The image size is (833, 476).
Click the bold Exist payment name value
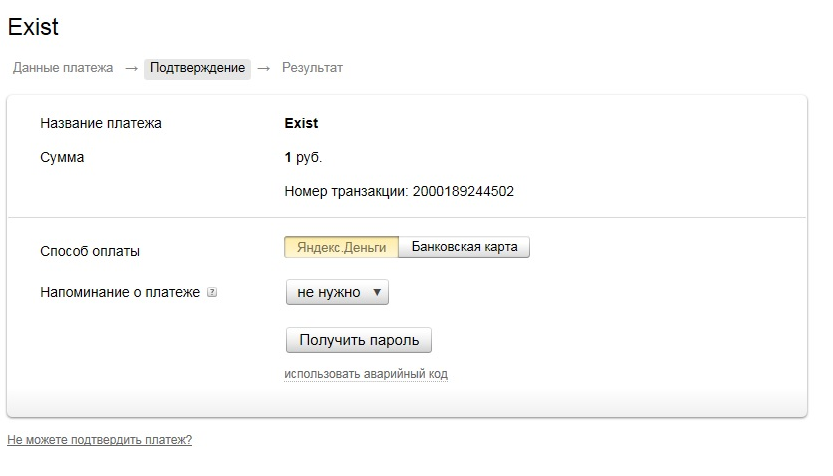[x=301, y=123]
